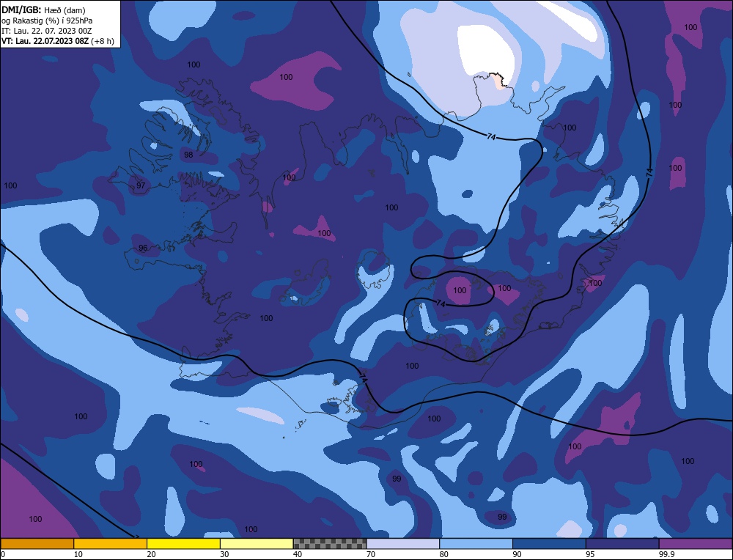Click the "40" legend scale label
The width and height of the screenshot is (733, 560).
pos(298,554)
